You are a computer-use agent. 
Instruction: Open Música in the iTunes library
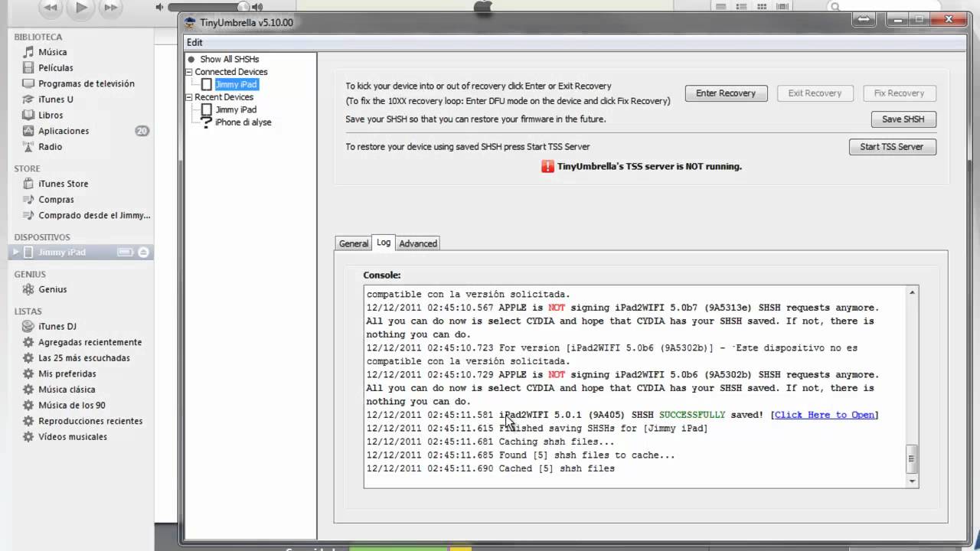52,52
